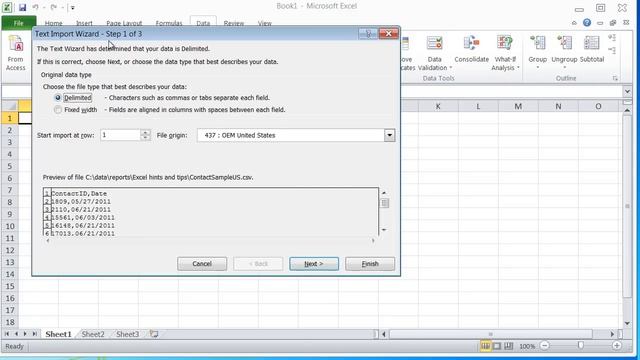
Task: Select row 15 header
Action: point(10,286)
